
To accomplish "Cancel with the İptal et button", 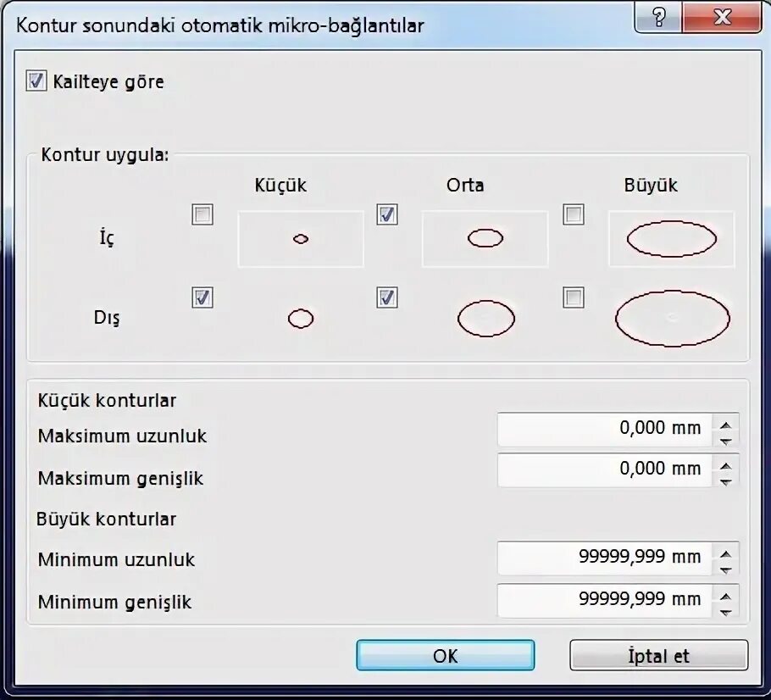I will click(659, 655).
